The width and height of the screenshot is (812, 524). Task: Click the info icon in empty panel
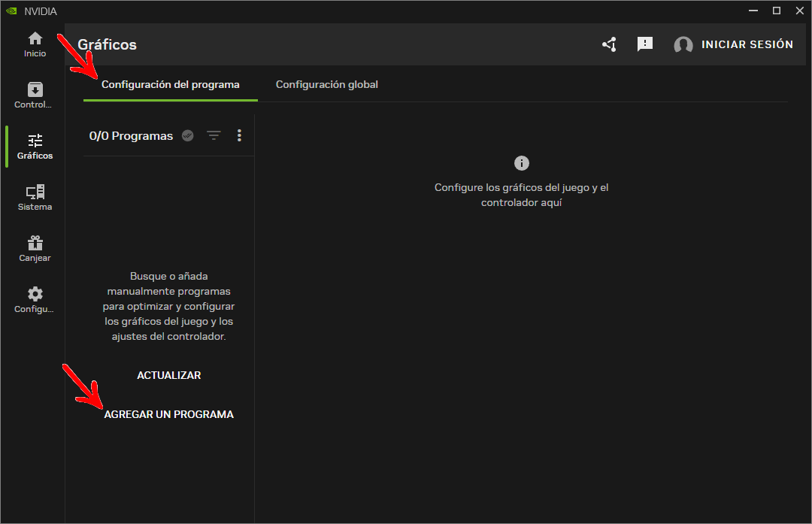tap(522, 163)
